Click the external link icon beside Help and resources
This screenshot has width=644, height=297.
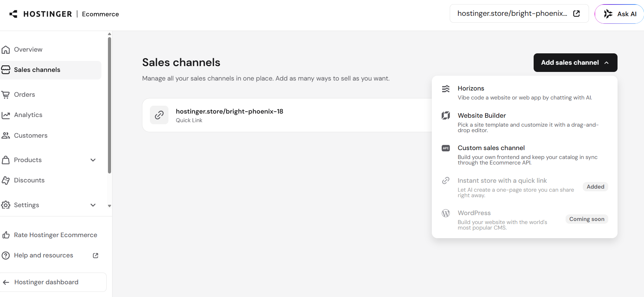(x=96, y=255)
